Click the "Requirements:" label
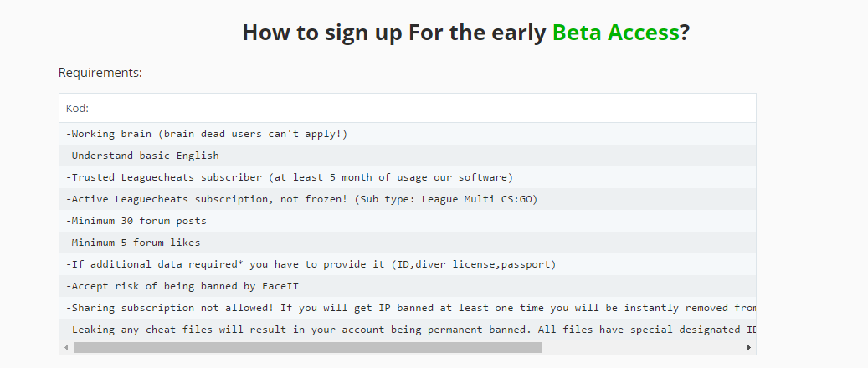Screen dimensions: 868x368 [x=100, y=73]
